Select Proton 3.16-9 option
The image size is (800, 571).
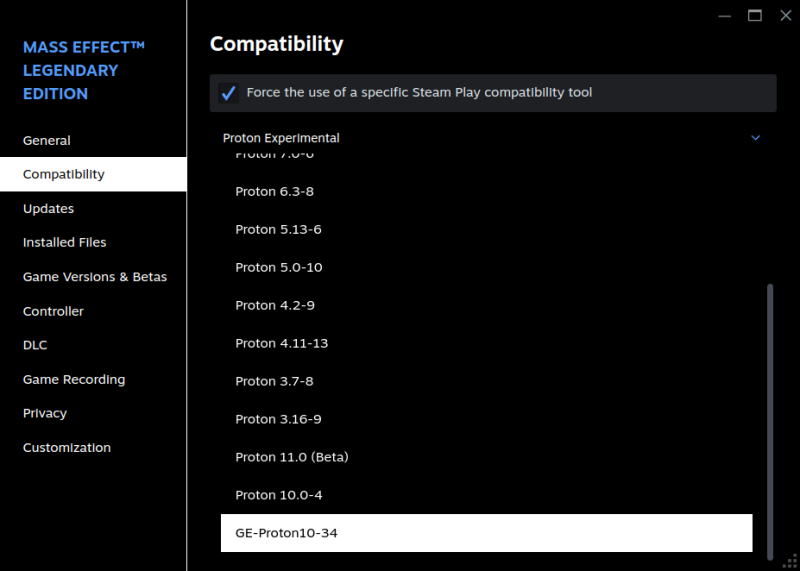[x=486, y=419]
